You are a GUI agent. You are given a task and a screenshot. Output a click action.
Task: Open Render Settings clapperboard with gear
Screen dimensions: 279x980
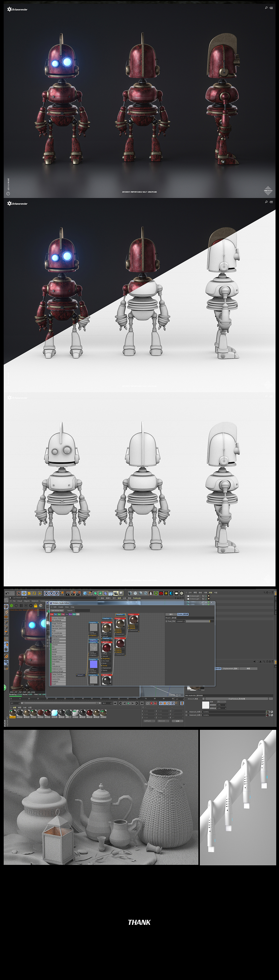click(x=78, y=593)
